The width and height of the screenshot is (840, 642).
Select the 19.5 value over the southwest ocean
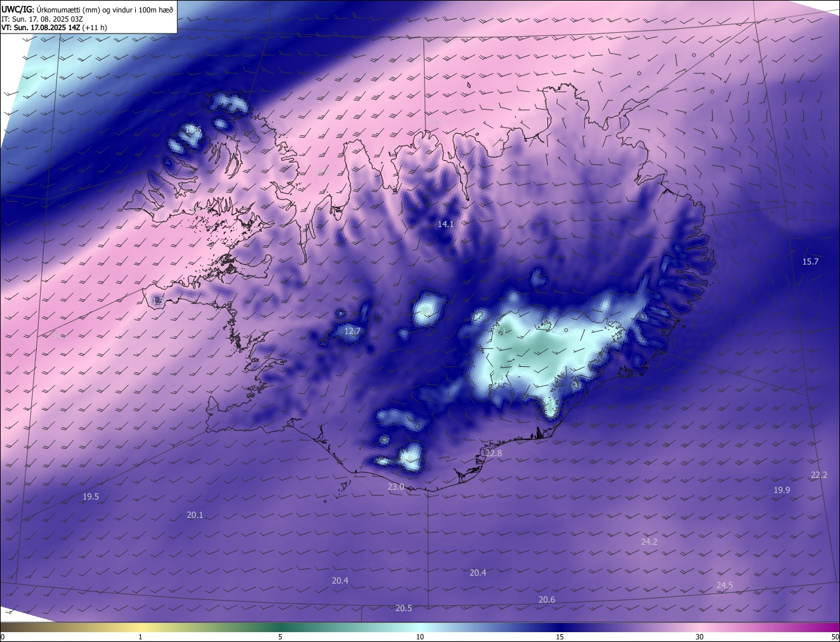91,497
